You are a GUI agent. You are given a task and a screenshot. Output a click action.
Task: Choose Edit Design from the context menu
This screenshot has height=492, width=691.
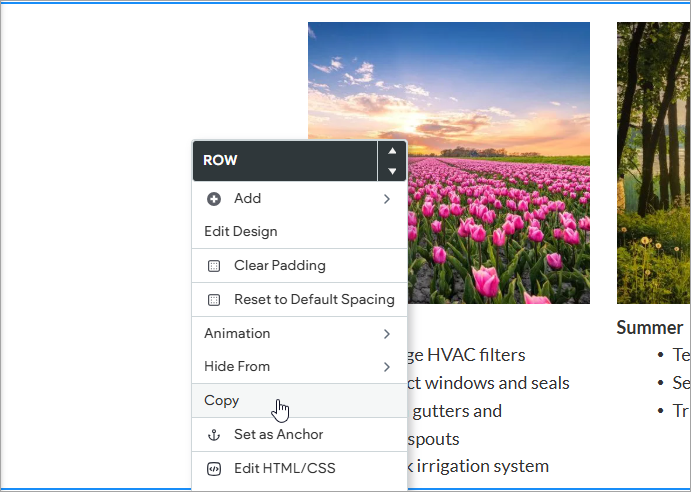[x=241, y=232]
